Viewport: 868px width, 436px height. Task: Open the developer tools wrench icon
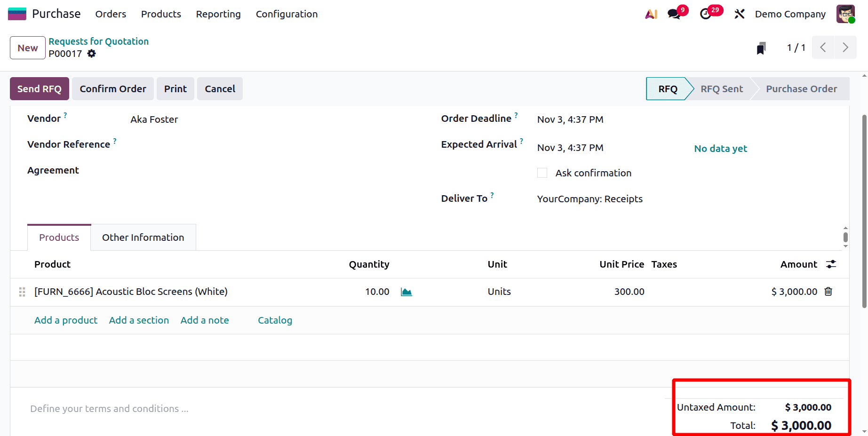coord(739,14)
